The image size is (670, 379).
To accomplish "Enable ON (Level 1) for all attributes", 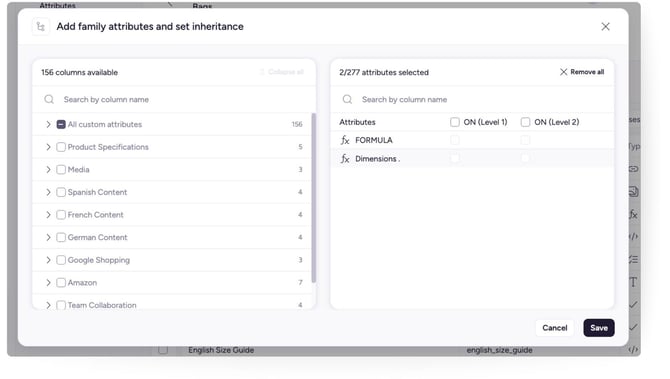I will 455,122.
